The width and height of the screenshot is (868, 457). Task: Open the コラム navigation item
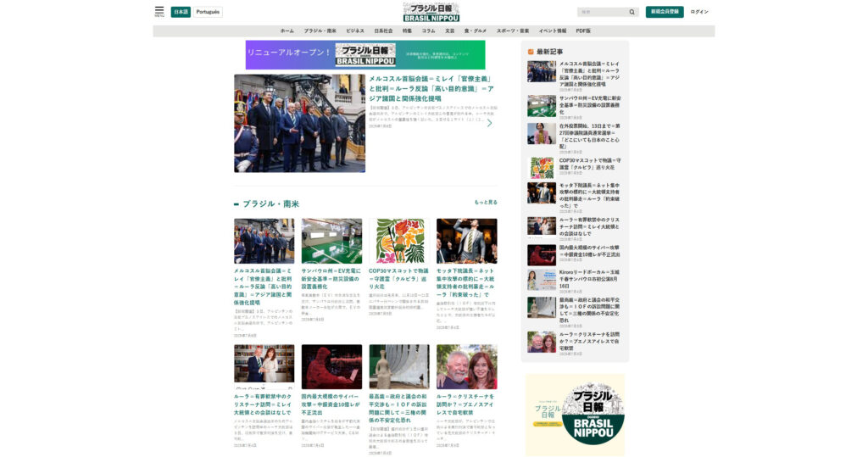(428, 31)
